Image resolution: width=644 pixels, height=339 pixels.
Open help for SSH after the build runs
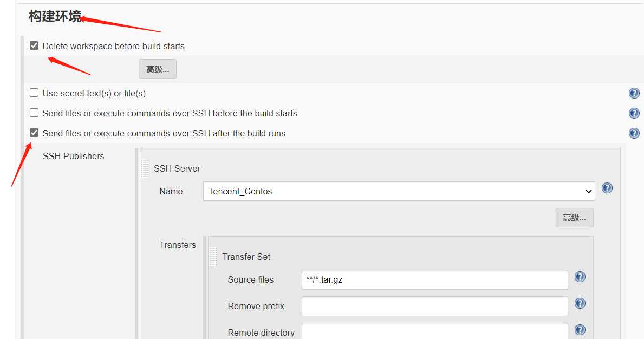click(x=634, y=133)
